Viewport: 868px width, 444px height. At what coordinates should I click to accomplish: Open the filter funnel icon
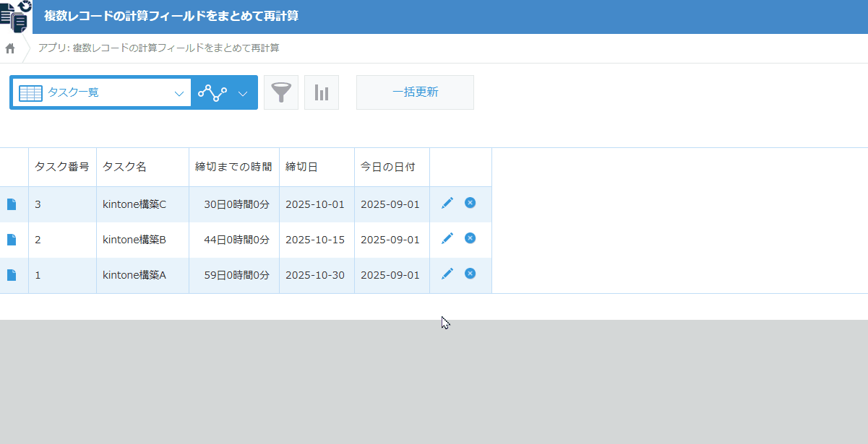281,92
